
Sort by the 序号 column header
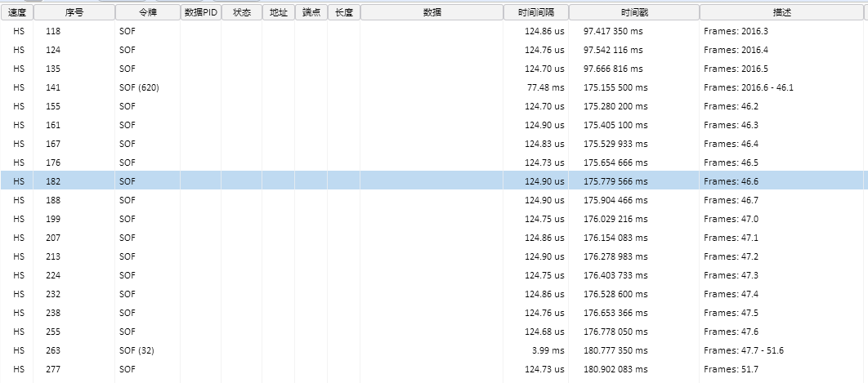pos(74,12)
